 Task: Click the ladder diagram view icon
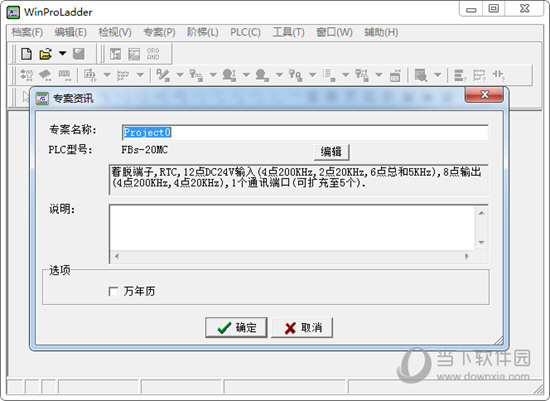coord(115,54)
